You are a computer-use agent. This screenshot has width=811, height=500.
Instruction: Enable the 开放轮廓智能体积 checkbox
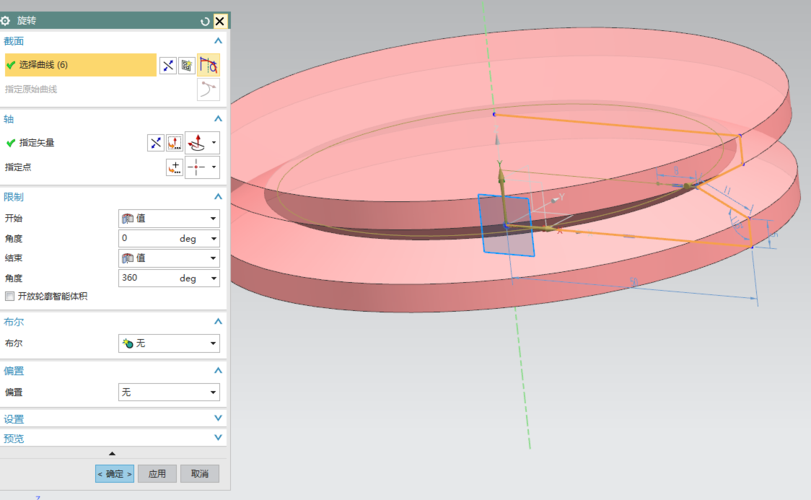click(10, 296)
